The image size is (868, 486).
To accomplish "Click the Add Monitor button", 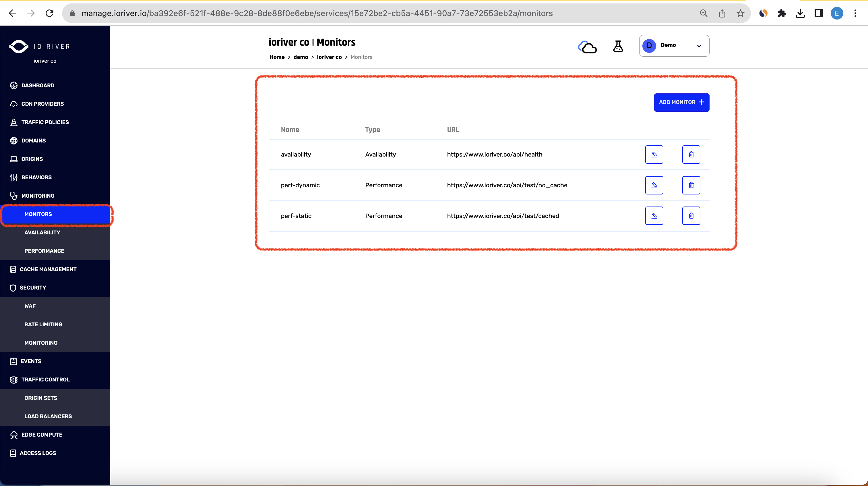I will tap(681, 102).
